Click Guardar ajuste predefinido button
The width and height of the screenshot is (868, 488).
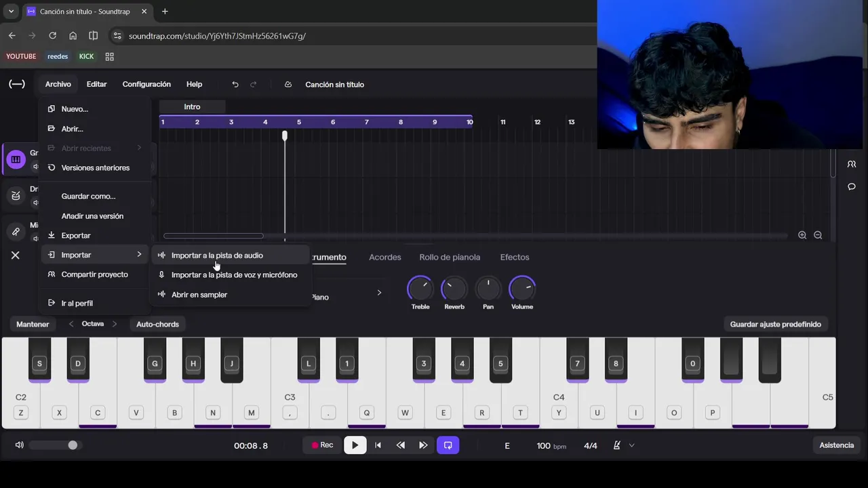[776, 324]
